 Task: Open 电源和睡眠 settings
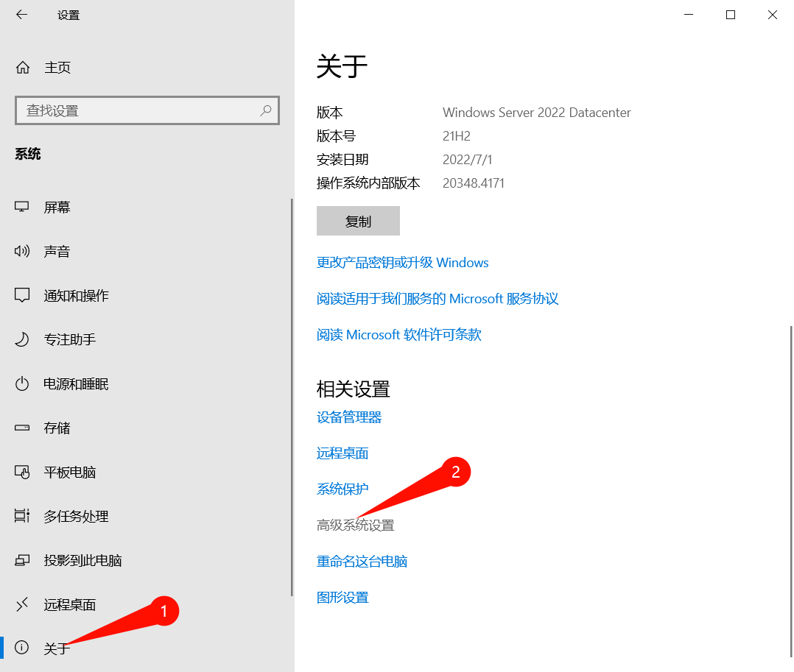76,383
